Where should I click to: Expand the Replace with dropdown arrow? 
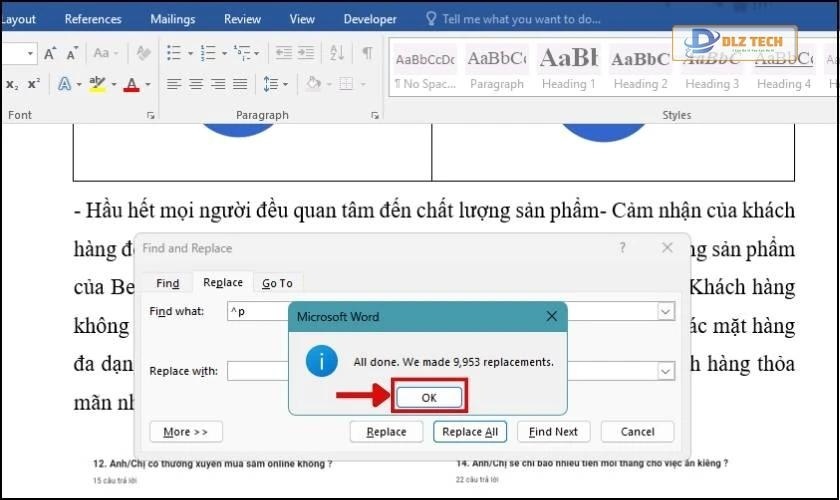click(x=666, y=371)
